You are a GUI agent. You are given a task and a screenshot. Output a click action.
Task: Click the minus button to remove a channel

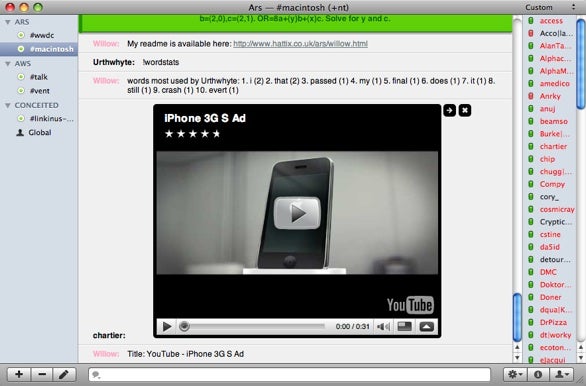point(42,374)
